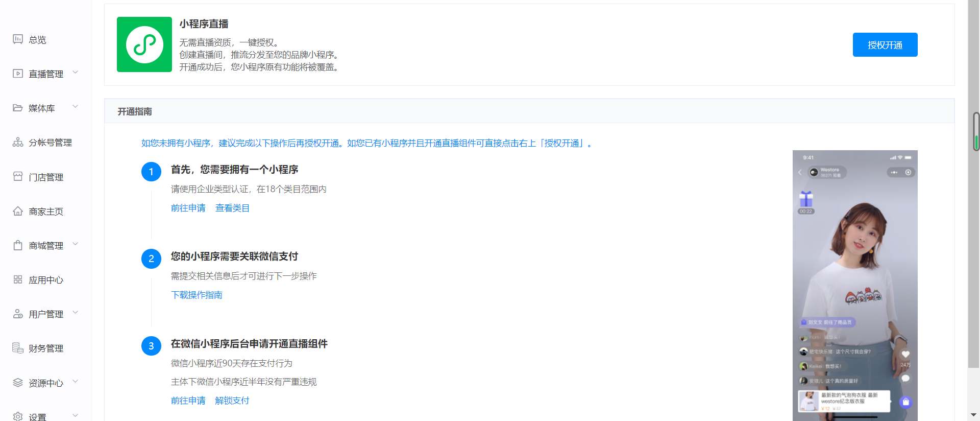Viewport: 980px width, 421px height.
Task: Click the 媒体库 folder icon
Action: click(18, 108)
